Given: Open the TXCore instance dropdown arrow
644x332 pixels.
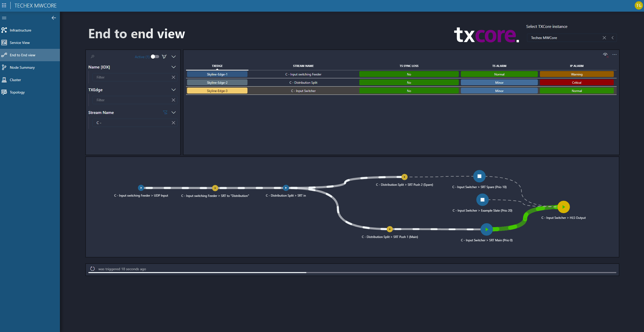Looking at the screenshot, I should click(x=612, y=38).
